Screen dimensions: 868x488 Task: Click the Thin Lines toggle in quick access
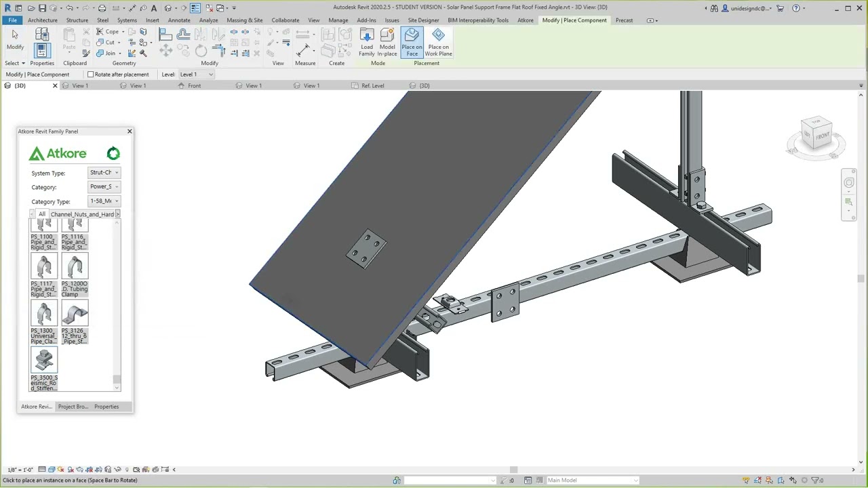(x=195, y=8)
